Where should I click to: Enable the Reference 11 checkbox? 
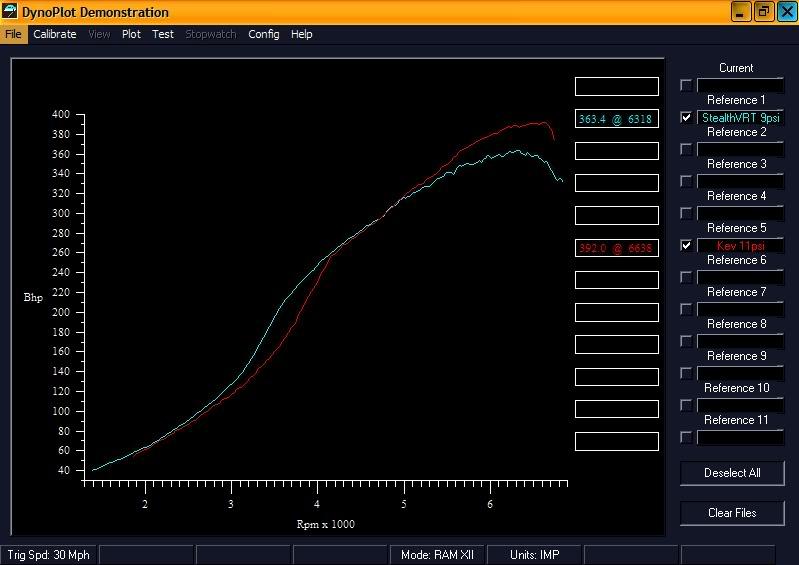686,438
